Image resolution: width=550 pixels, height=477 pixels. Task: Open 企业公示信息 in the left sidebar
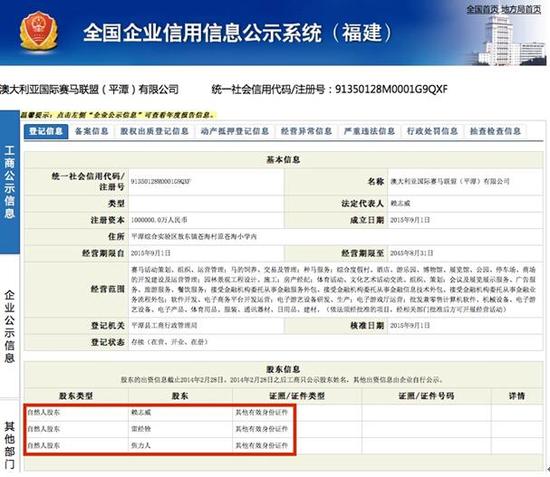(9, 326)
